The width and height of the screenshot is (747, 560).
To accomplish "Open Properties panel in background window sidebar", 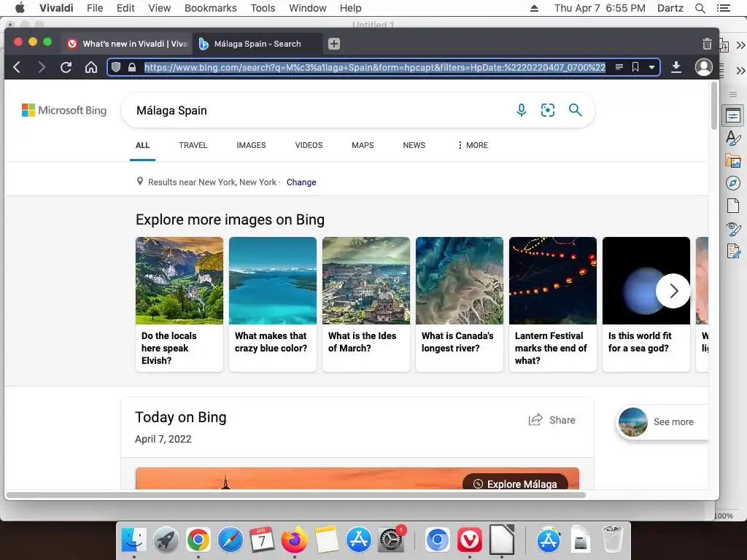I will (x=733, y=116).
